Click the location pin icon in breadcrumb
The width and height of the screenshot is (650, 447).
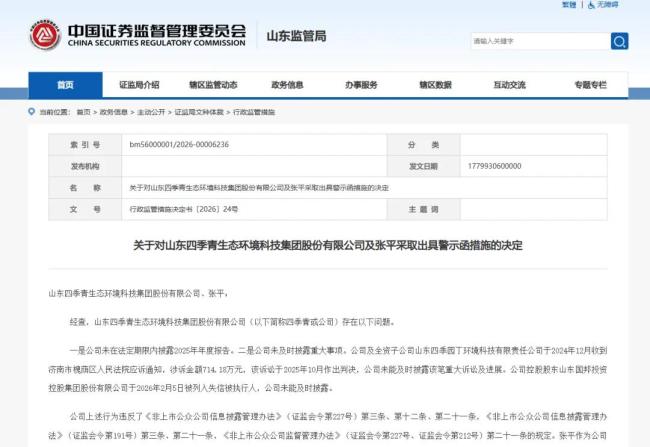click(32, 112)
